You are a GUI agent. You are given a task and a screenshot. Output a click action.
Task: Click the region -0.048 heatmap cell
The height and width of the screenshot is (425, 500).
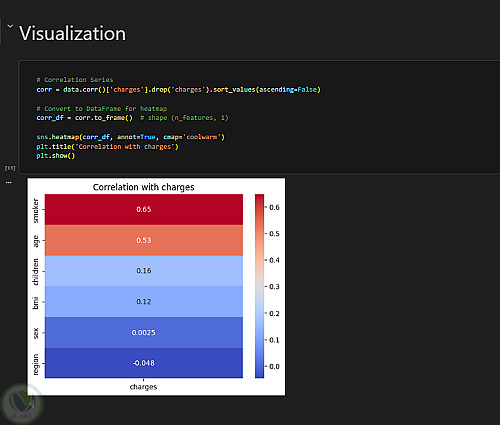click(x=144, y=363)
